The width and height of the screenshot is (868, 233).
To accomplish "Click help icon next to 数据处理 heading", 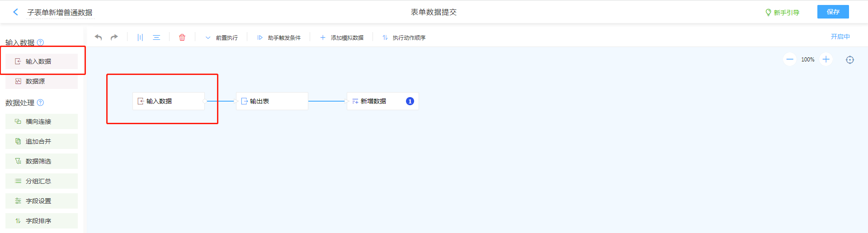I will click(40, 103).
